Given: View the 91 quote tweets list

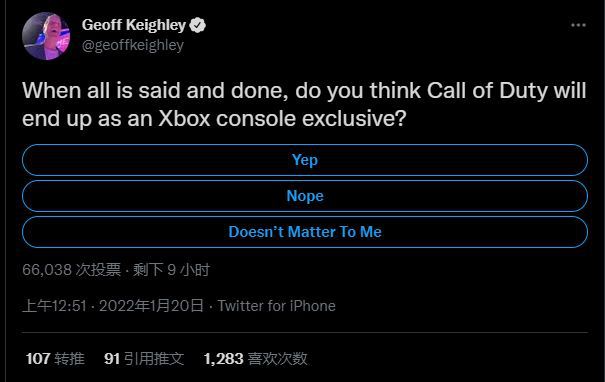Looking at the screenshot, I should click(144, 358).
